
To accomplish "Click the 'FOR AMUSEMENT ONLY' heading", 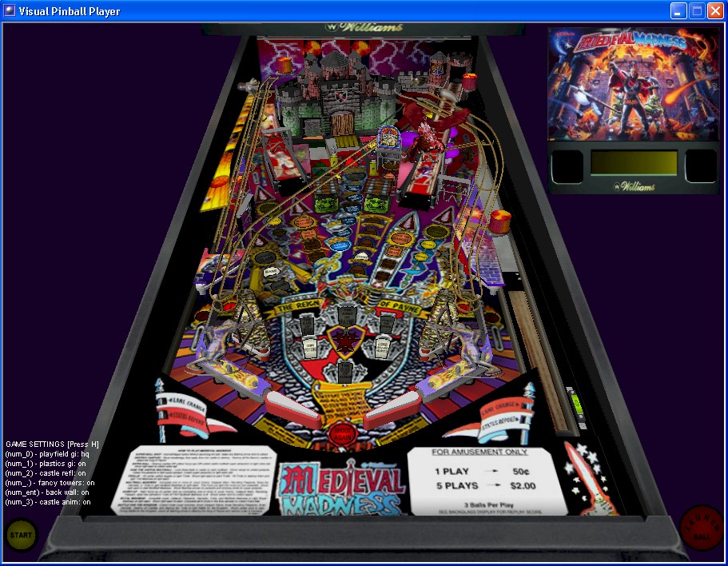I will click(479, 452).
